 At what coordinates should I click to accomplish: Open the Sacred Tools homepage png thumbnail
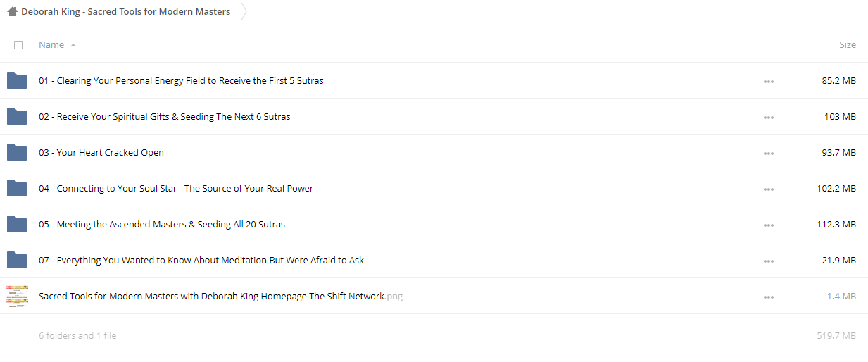(x=17, y=296)
